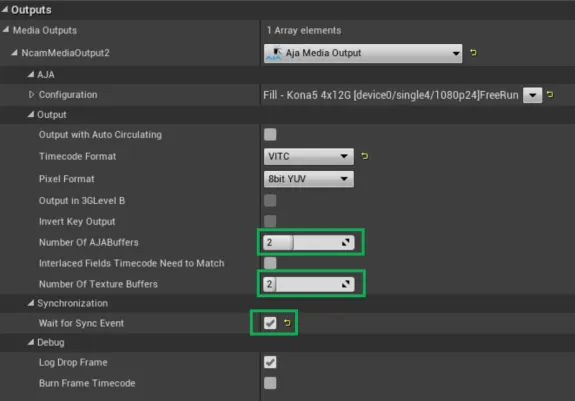The width and height of the screenshot is (575, 401).
Task: Collapse the Outputs section
Action: click(4, 10)
